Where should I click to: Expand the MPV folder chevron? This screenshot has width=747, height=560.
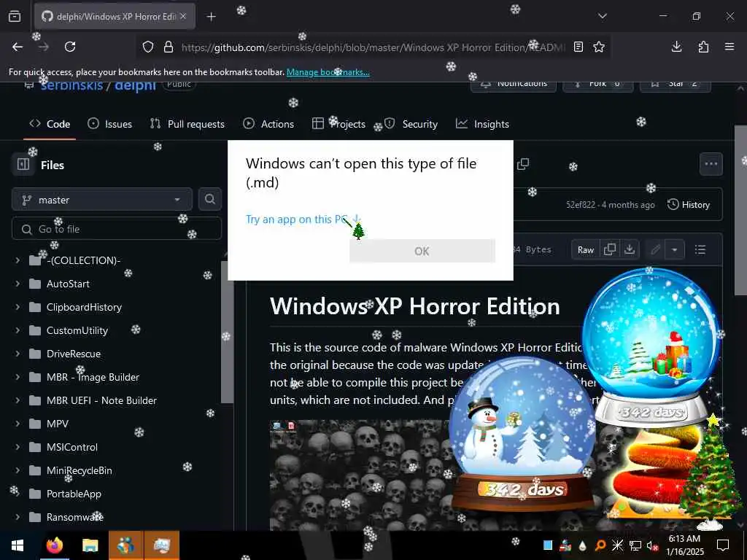pos(18,424)
